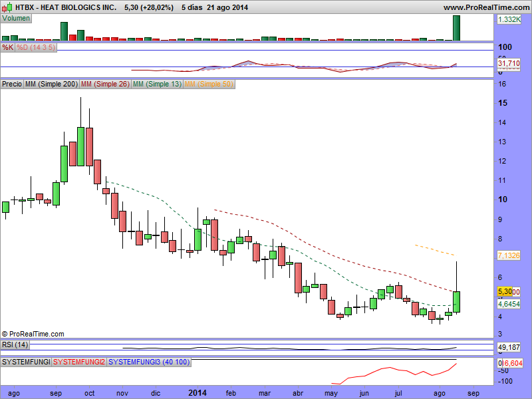The width and height of the screenshot is (532, 399).
Task: Click the bold 10 price axis label
Action: pos(503,199)
